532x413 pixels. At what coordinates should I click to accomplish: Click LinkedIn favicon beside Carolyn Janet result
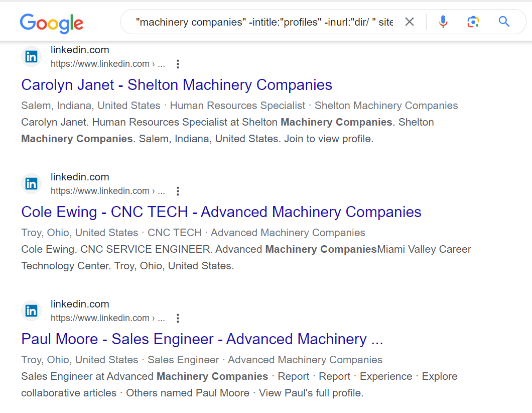(31, 56)
